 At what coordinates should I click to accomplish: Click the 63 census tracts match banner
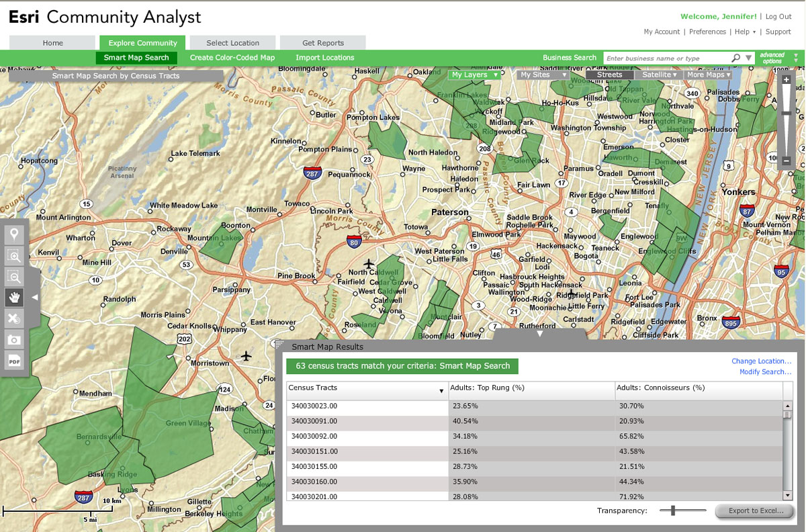coord(402,366)
